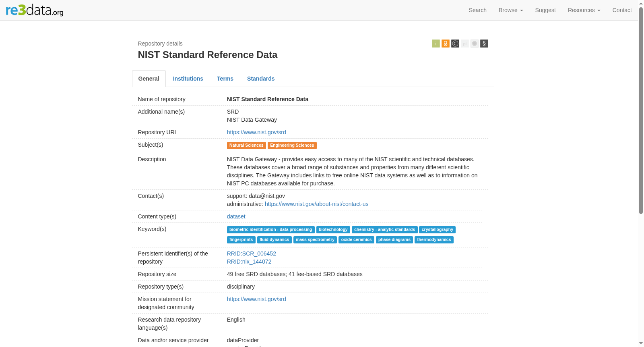Open the RRID:SCR_006452 identifier link
Image resolution: width=644 pixels, height=347 pixels.
[x=252, y=253]
